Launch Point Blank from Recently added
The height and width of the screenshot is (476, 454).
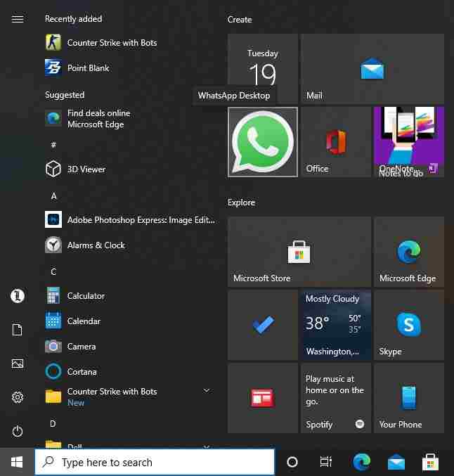[129, 67]
